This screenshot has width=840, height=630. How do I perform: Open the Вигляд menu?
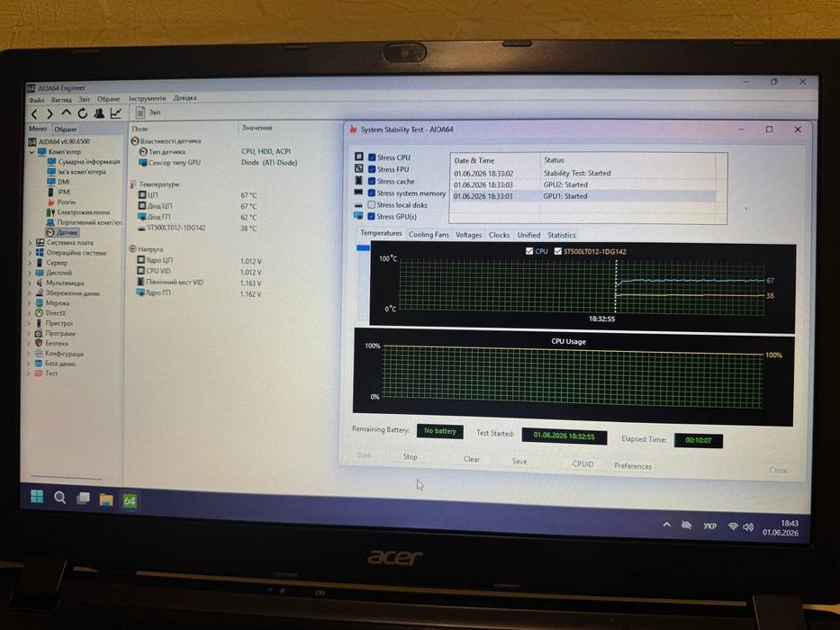pyautogui.click(x=61, y=100)
